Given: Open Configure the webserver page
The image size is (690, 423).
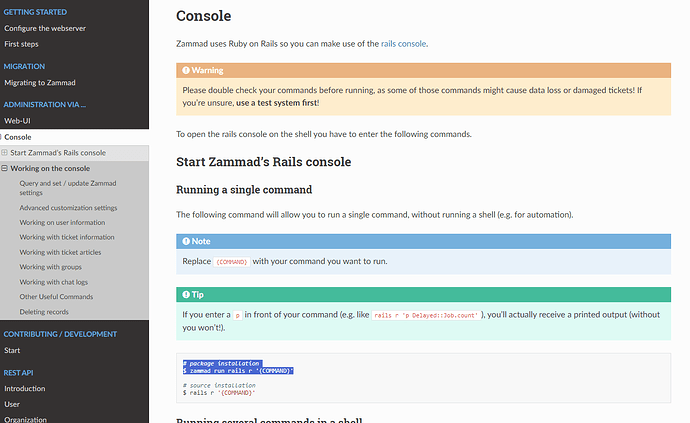Looking at the screenshot, I should coord(45,28).
